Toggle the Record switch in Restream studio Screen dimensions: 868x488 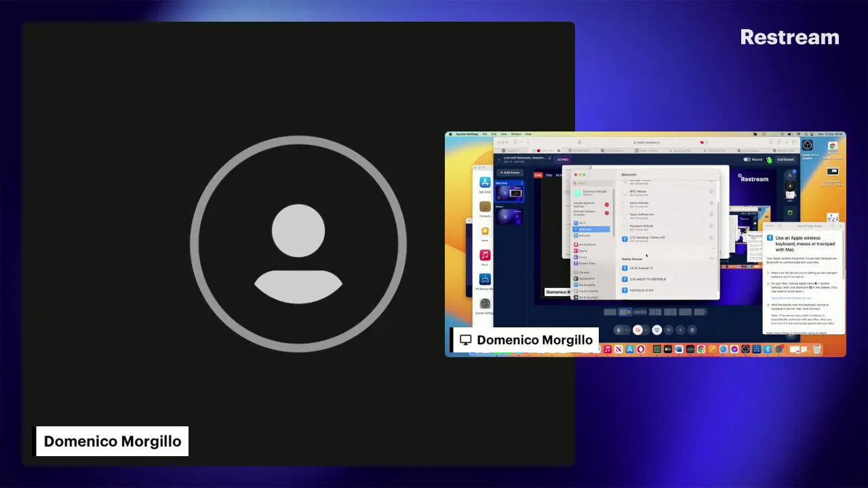click(x=747, y=159)
